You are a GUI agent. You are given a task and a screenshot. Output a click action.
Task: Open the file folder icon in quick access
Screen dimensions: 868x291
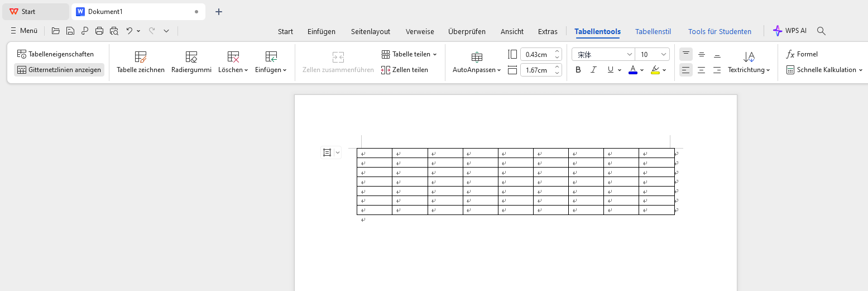pos(56,31)
